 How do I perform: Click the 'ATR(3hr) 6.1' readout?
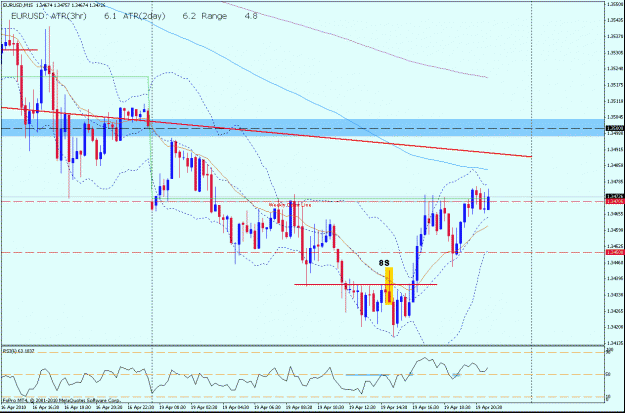coord(84,16)
